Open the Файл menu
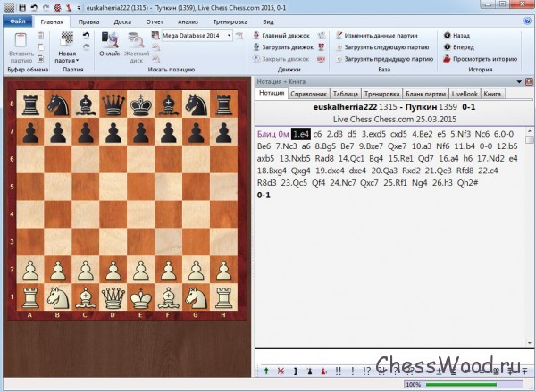Image resolution: width=536 pixels, height=392 pixels. click(18, 21)
